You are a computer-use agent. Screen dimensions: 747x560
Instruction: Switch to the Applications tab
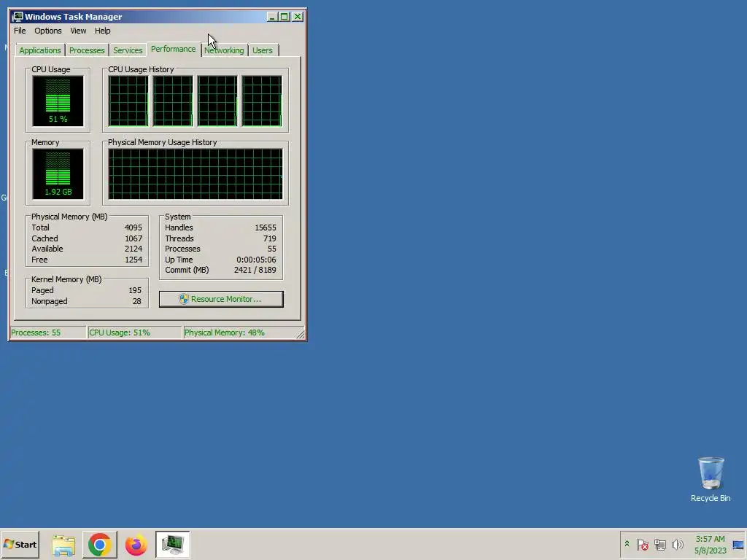40,50
